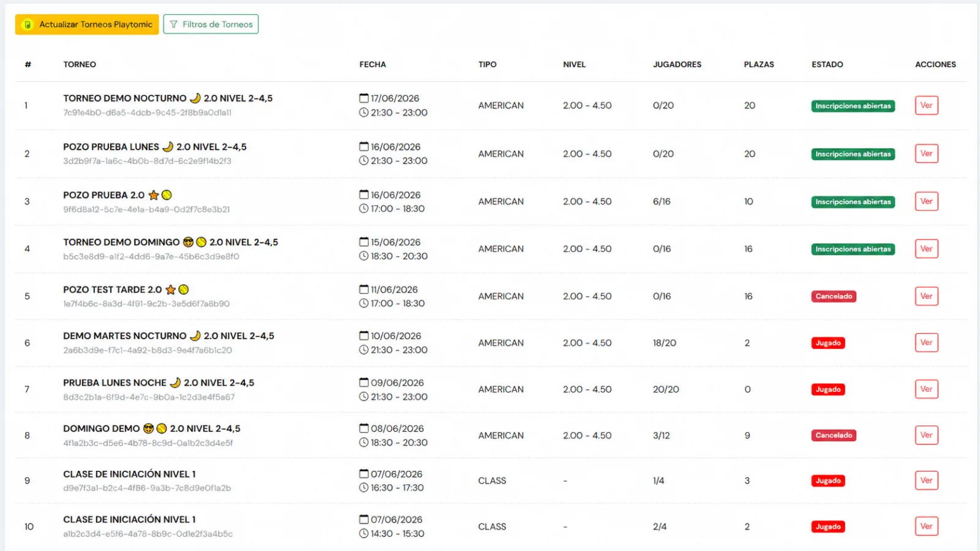The height and width of the screenshot is (551, 980).
Task: Click moon emoji in TORNEO DEMO NOCTURNO title
Action: point(195,98)
